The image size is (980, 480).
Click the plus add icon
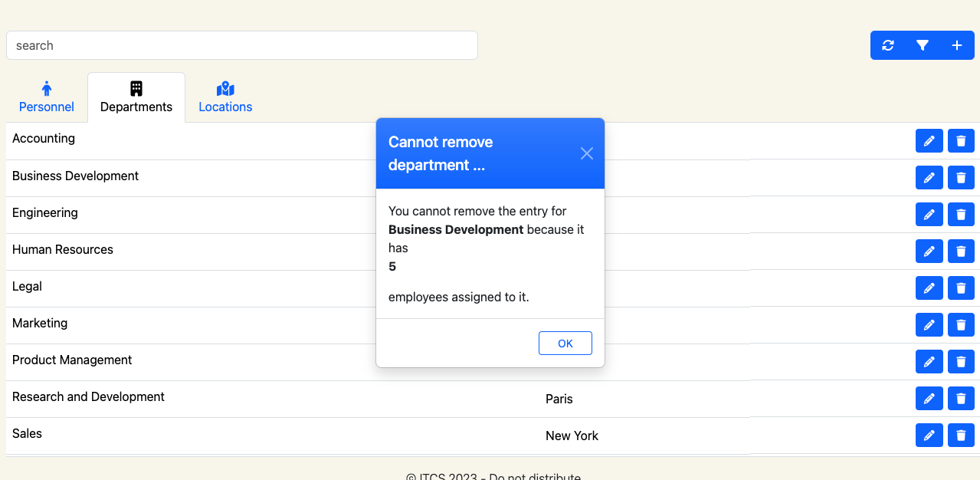(x=957, y=45)
